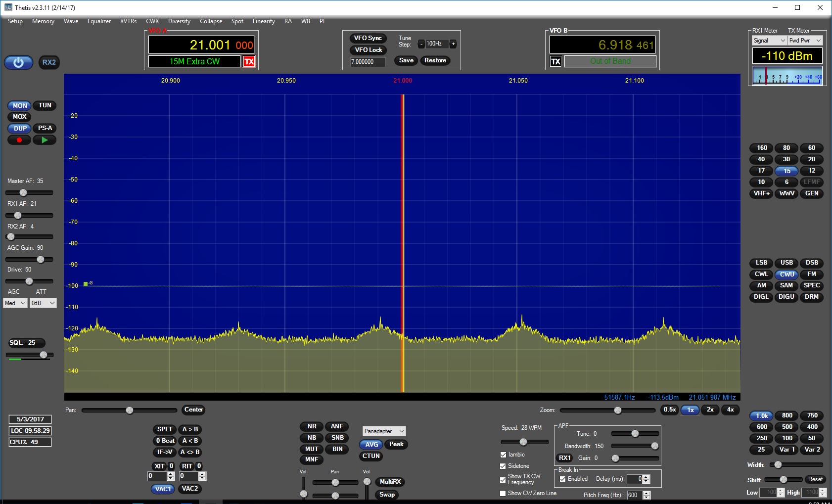The image size is (832, 504).
Task: Click the blue power button icon
Action: click(x=18, y=63)
